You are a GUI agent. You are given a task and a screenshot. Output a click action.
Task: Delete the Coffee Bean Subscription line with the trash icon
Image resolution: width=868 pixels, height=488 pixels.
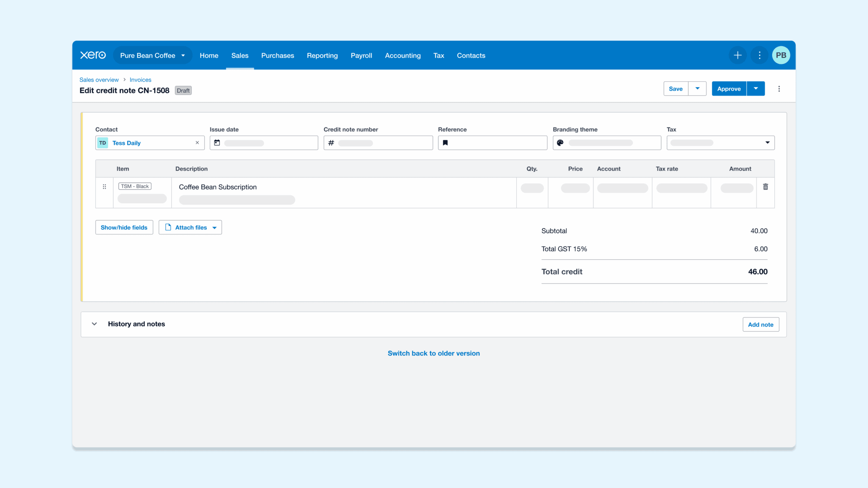[x=765, y=186]
